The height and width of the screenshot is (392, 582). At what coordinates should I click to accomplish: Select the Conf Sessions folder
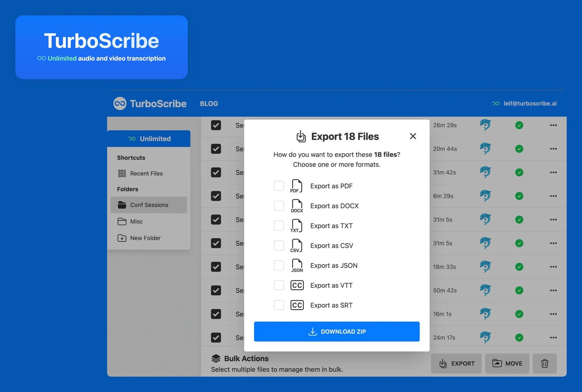pyautogui.click(x=149, y=205)
